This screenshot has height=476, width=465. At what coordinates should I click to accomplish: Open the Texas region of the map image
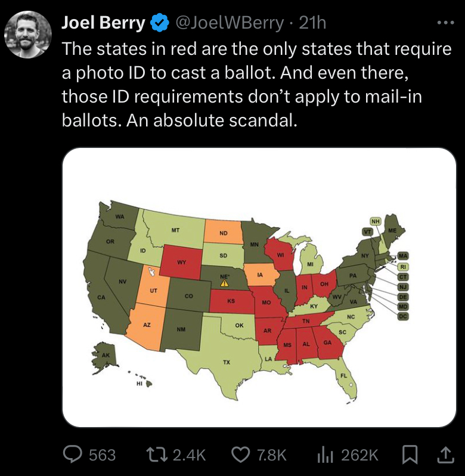pyautogui.click(x=227, y=361)
